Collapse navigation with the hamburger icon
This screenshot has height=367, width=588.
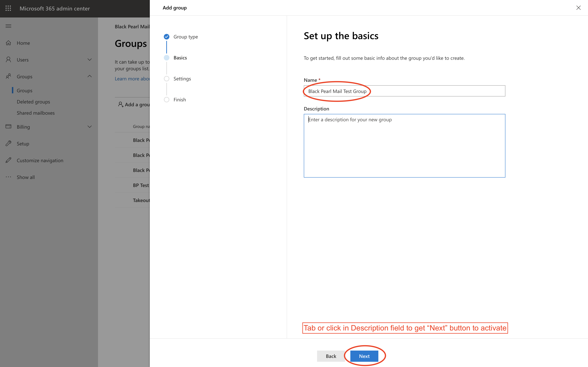8,26
